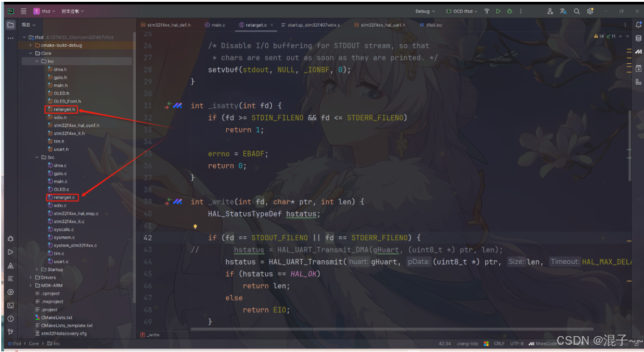Switch to the stm32f4xx_hal_def.h tab

pyautogui.click(x=166, y=25)
